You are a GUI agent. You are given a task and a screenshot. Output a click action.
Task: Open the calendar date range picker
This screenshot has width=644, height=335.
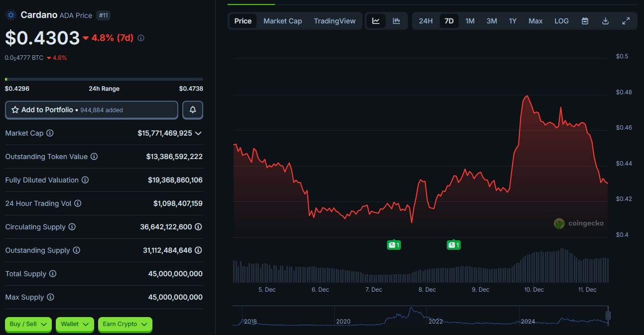[585, 21]
